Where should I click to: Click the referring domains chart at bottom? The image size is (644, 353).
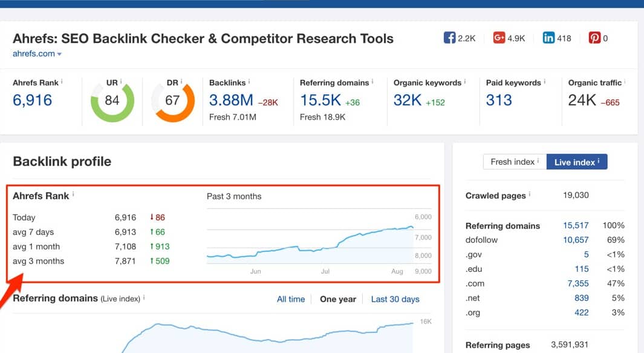click(267, 337)
